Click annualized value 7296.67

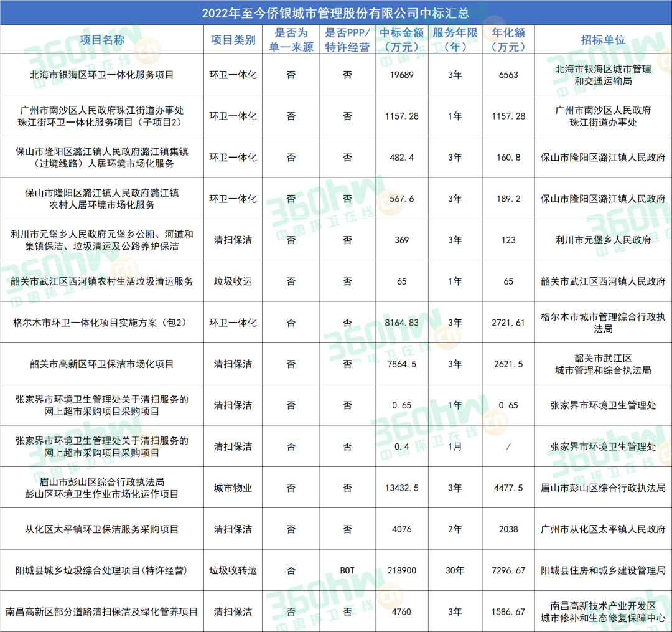point(508,571)
